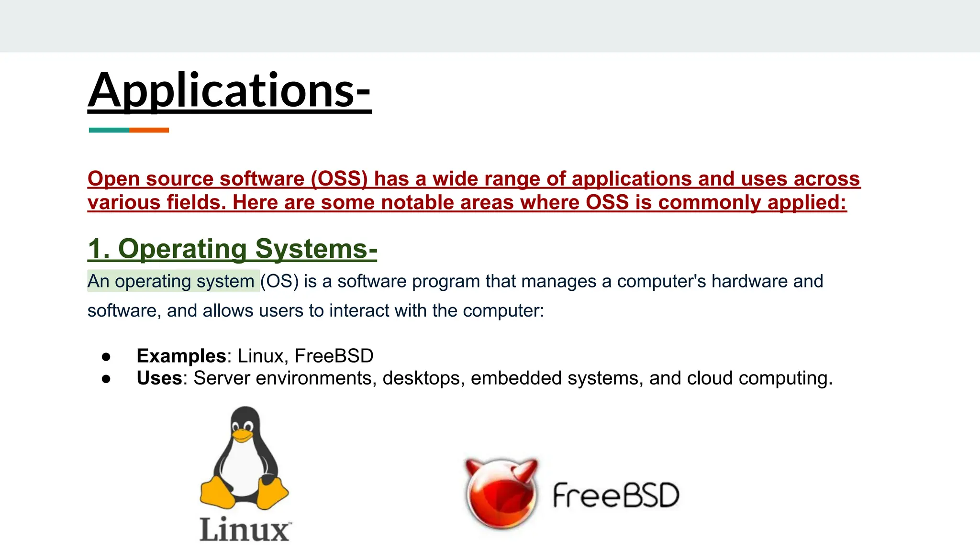Click the 'various fields. Here are some notable' line
Screen dimensions: 980x551
pyautogui.click(x=467, y=202)
